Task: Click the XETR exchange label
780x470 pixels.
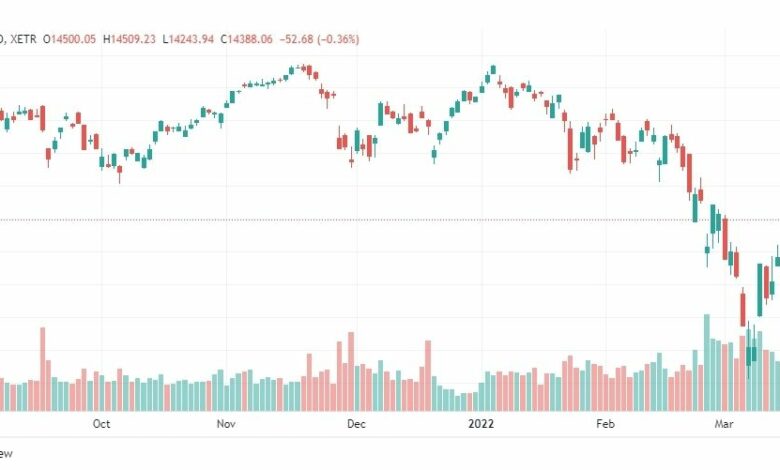Action: point(23,39)
